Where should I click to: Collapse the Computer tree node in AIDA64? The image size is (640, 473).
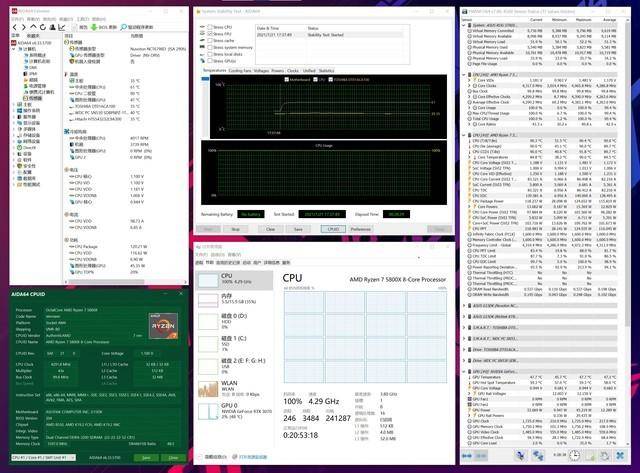(13, 49)
